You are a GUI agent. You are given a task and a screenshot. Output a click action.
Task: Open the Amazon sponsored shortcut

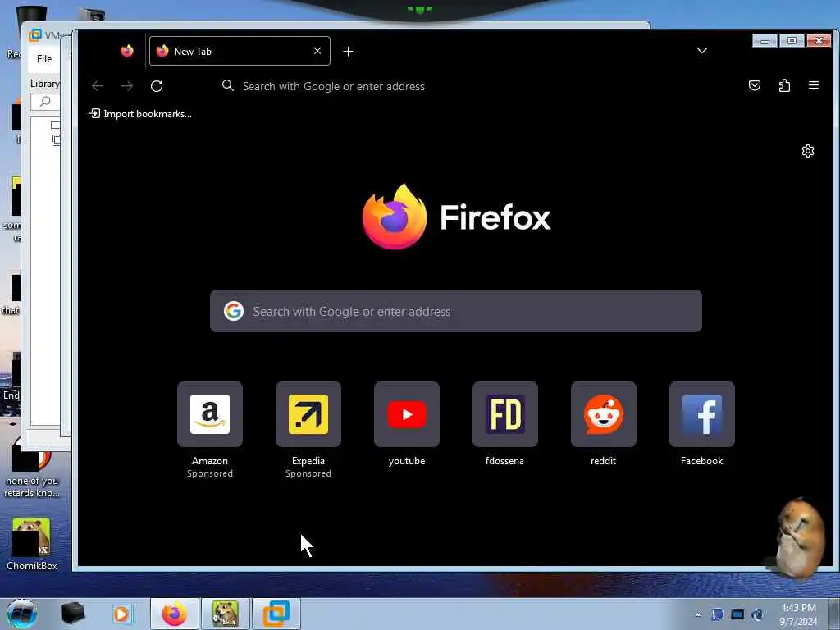tap(210, 414)
